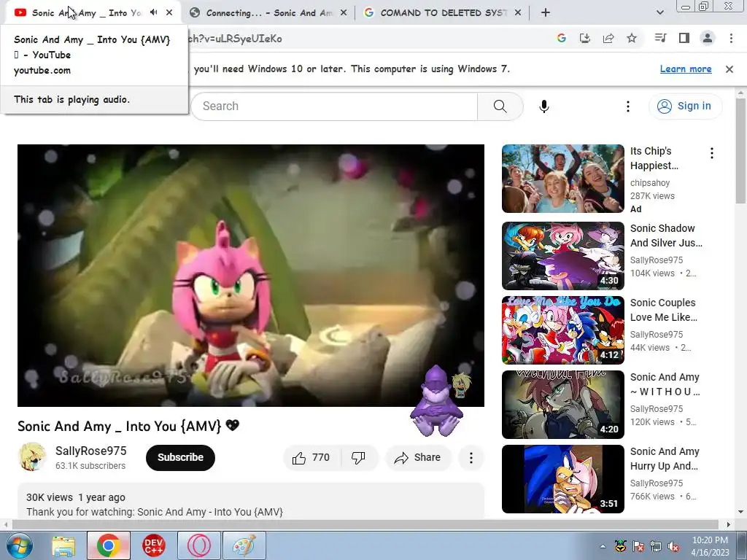The height and width of the screenshot is (560, 747).
Task: Expand the video description box
Action: coord(251,501)
